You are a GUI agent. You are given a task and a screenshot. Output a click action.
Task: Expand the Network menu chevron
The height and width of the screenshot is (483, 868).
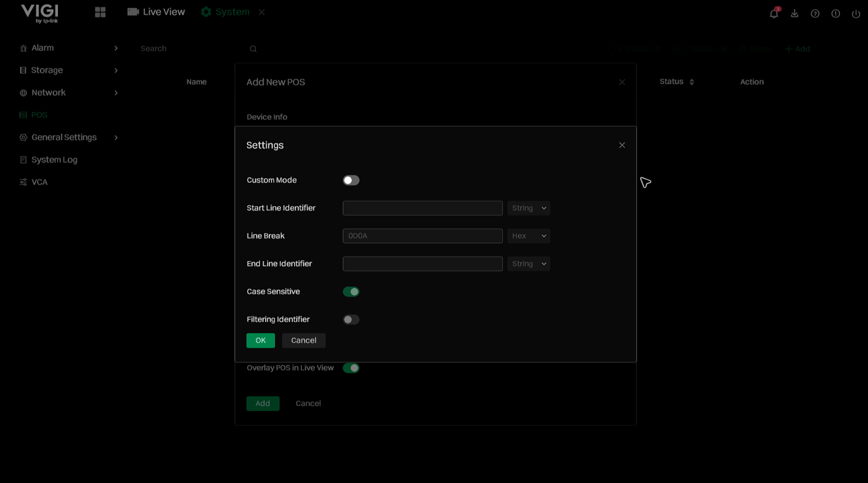(x=116, y=93)
